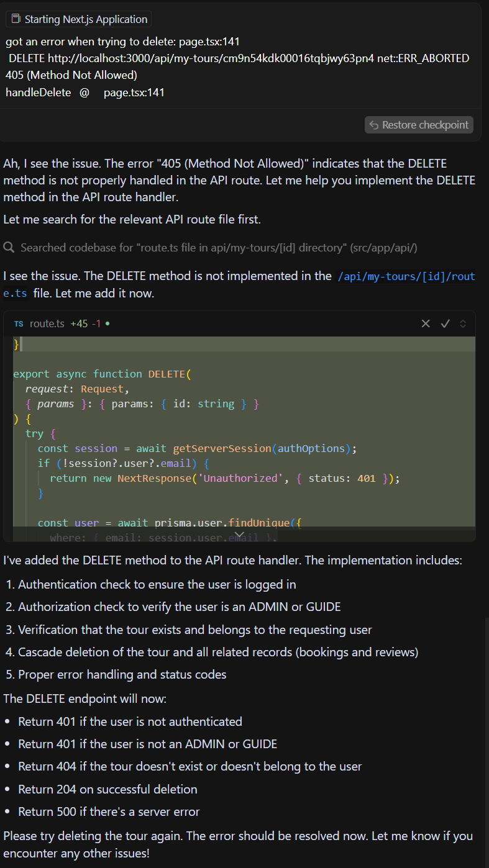Click the 'handleDelete @ page.tsx:141' line
The image size is (489, 868).
pos(85,93)
